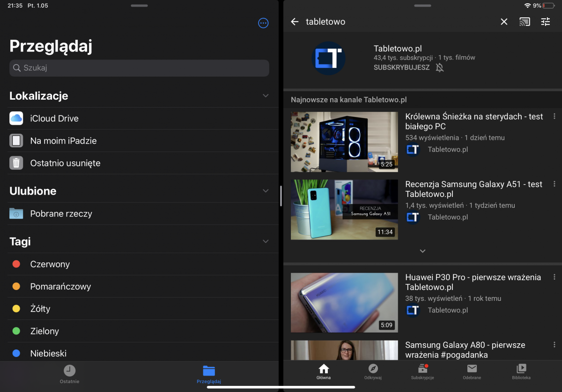Go to YouTube Główna home tab
The image size is (562, 392).
click(x=324, y=372)
